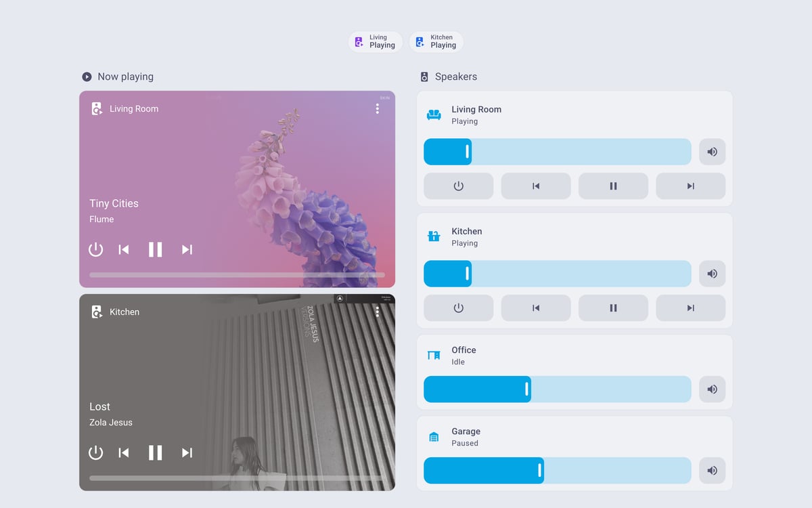The height and width of the screenshot is (508, 812).
Task: Adjust Garage speaker volume slider
Action: tap(558, 471)
